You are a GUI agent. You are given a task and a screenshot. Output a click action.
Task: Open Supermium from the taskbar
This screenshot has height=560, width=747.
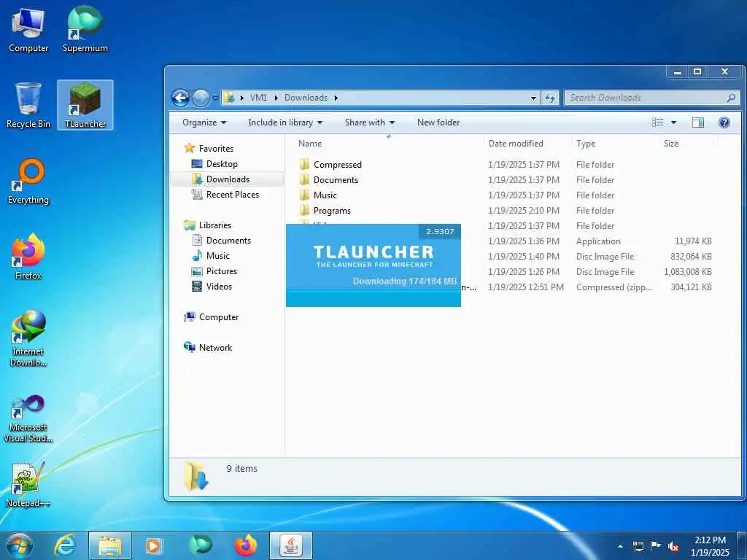coord(200,545)
